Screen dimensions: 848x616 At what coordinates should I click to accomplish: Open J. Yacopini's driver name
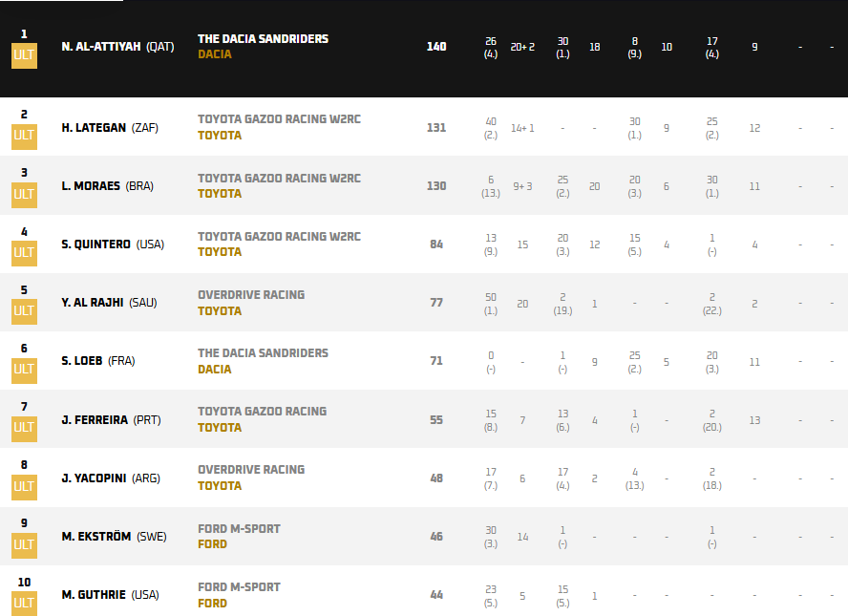click(95, 478)
